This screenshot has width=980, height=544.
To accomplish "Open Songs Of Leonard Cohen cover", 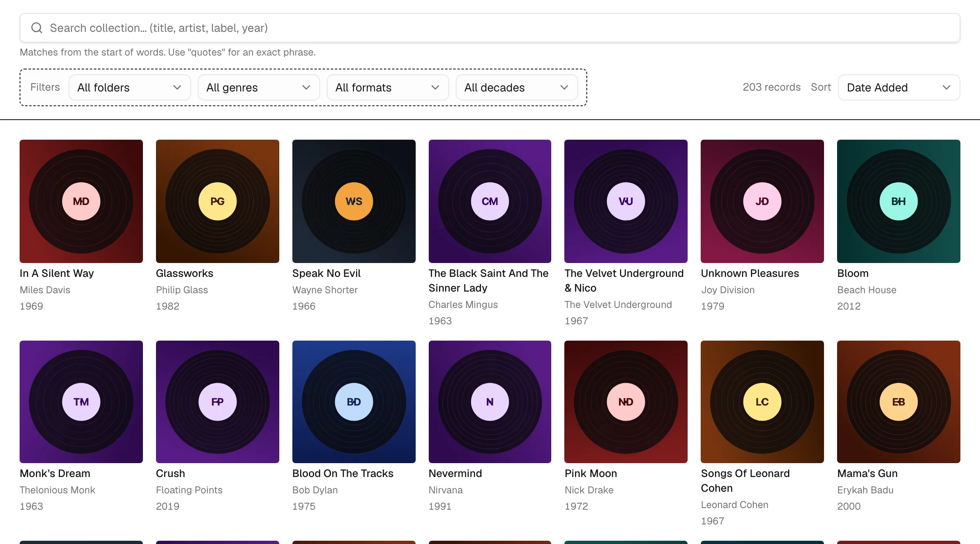I will tap(762, 402).
